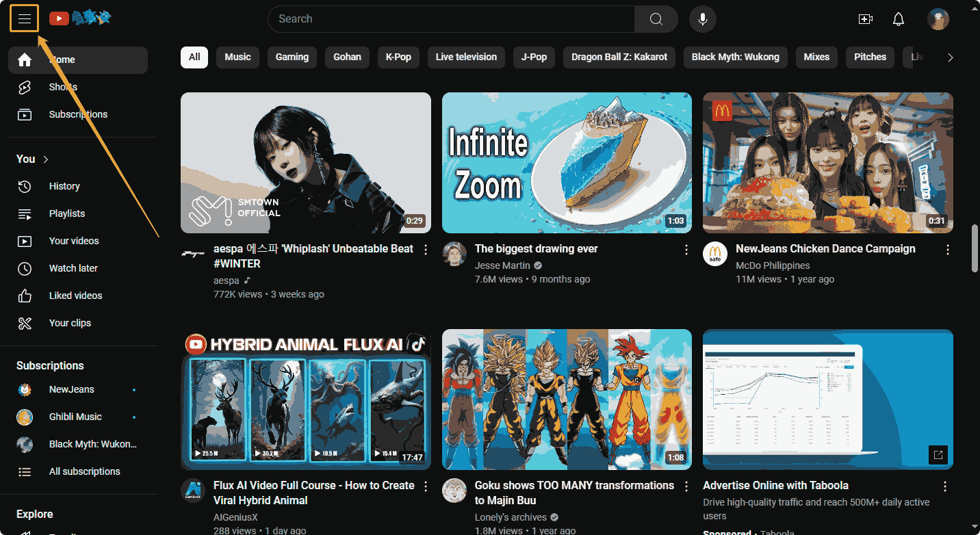The height and width of the screenshot is (535, 980).
Task: Click aespa channel name
Action: [227, 280]
